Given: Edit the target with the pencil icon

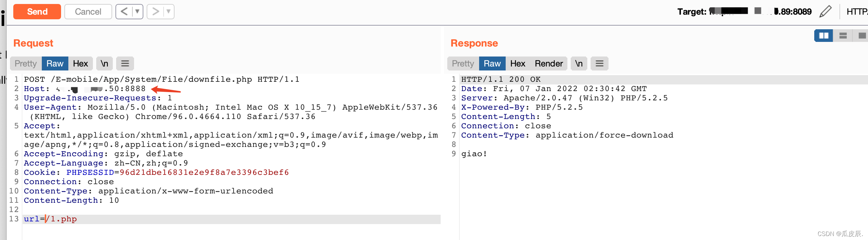Looking at the screenshot, I should click(826, 12).
